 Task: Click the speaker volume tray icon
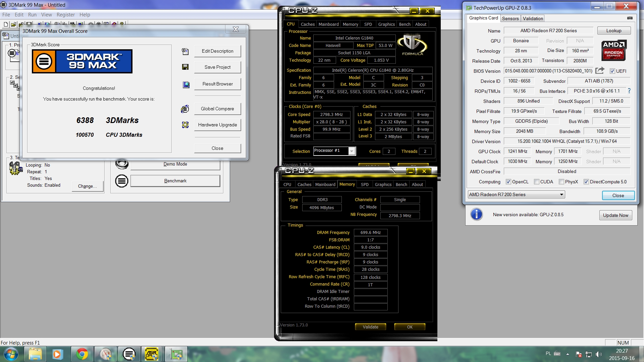pyautogui.click(x=598, y=354)
